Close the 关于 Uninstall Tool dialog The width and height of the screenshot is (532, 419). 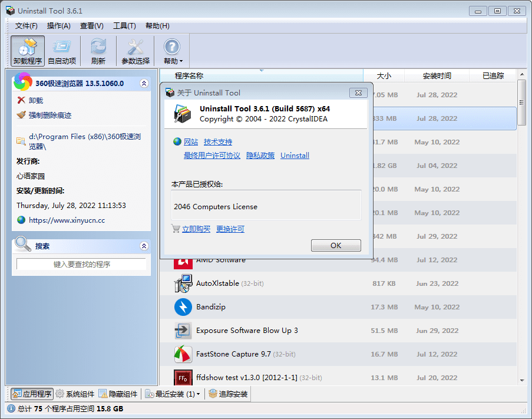358,93
